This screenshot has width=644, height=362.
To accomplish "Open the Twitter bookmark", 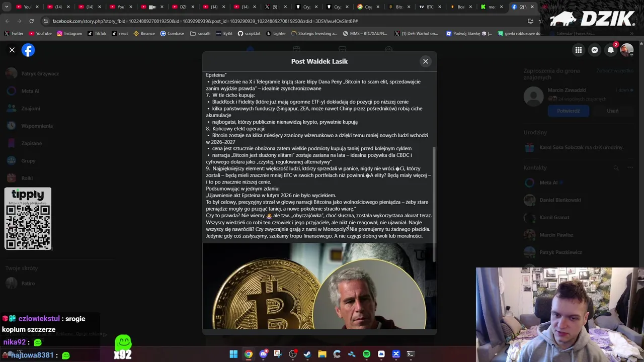I will pyautogui.click(x=14, y=34).
